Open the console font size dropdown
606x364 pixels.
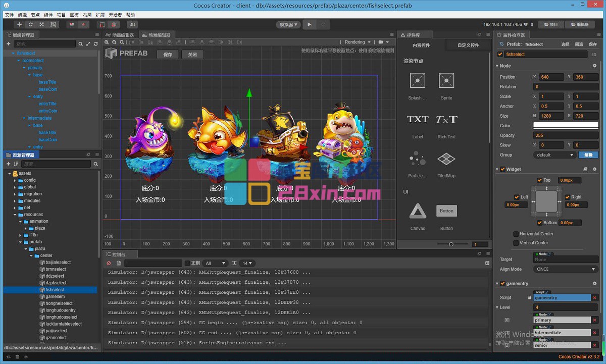click(247, 263)
